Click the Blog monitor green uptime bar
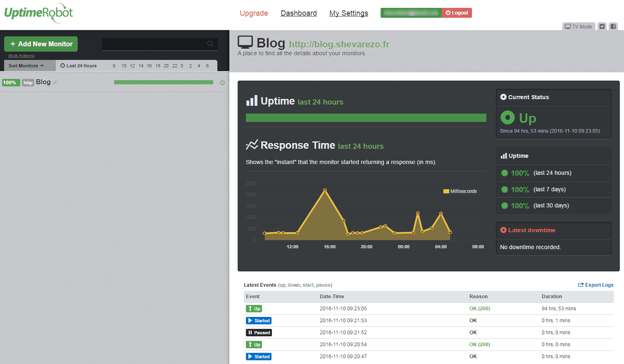Screen dimensions: 624x364 coord(164,82)
